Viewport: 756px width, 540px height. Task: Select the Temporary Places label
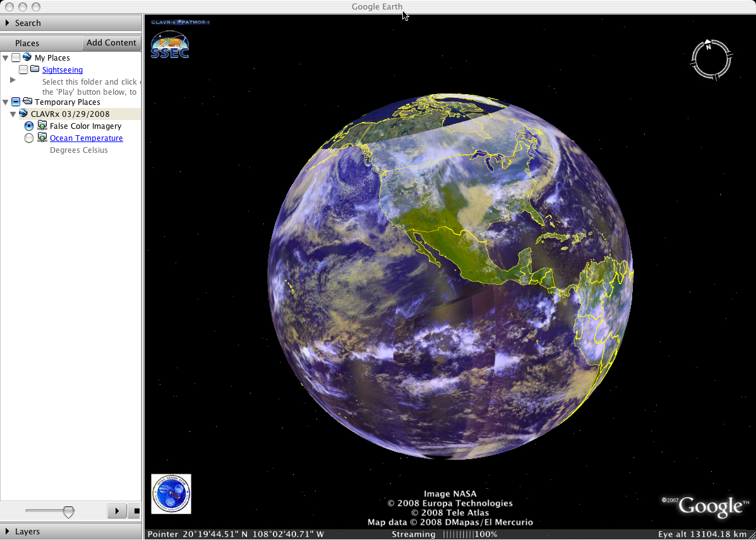tap(68, 102)
